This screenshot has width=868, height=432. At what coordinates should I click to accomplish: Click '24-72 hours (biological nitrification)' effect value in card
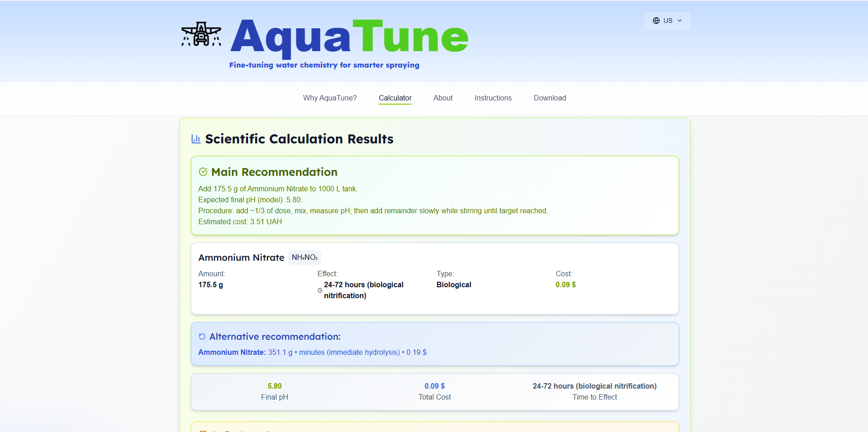(x=364, y=290)
